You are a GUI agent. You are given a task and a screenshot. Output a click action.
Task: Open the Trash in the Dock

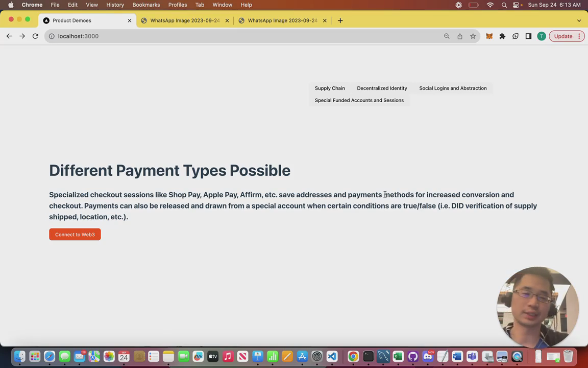tap(568, 356)
